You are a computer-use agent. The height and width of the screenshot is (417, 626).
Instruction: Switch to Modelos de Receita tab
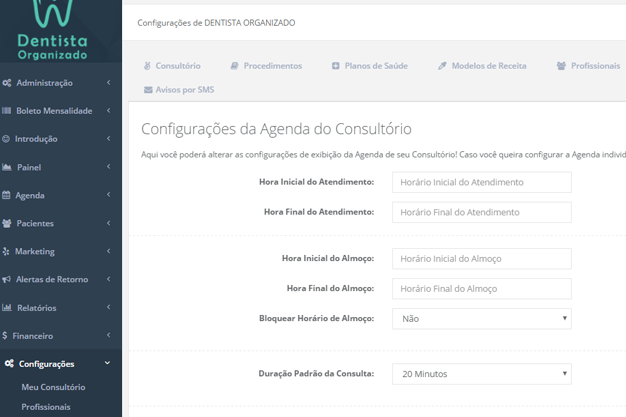click(482, 66)
